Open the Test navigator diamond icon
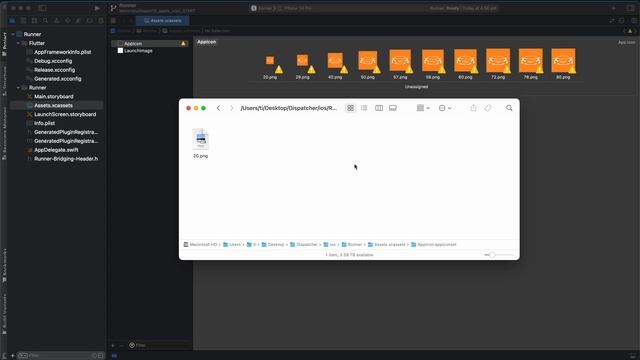The height and width of the screenshot is (360, 640). pos(67,20)
